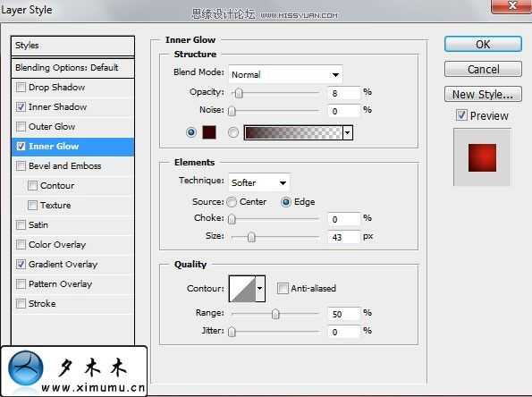The image size is (532, 397).
Task: Click the OK button
Action: 483,44
